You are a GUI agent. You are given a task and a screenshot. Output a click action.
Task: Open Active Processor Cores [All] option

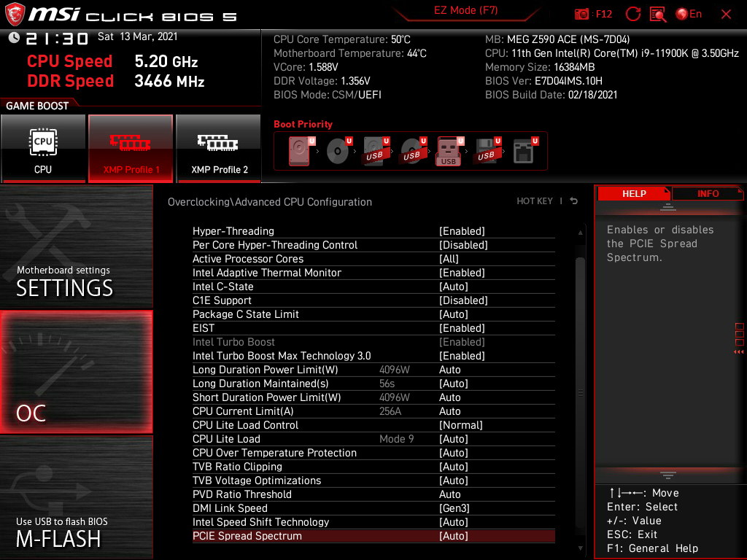coord(373,259)
